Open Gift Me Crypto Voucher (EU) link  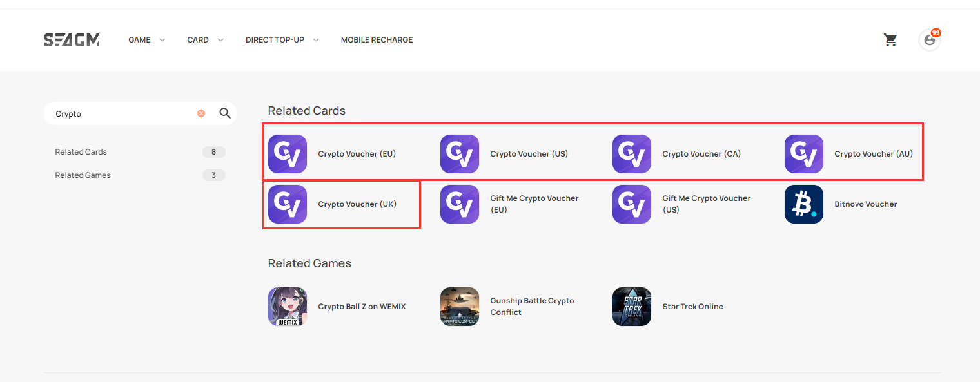pyautogui.click(x=534, y=204)
